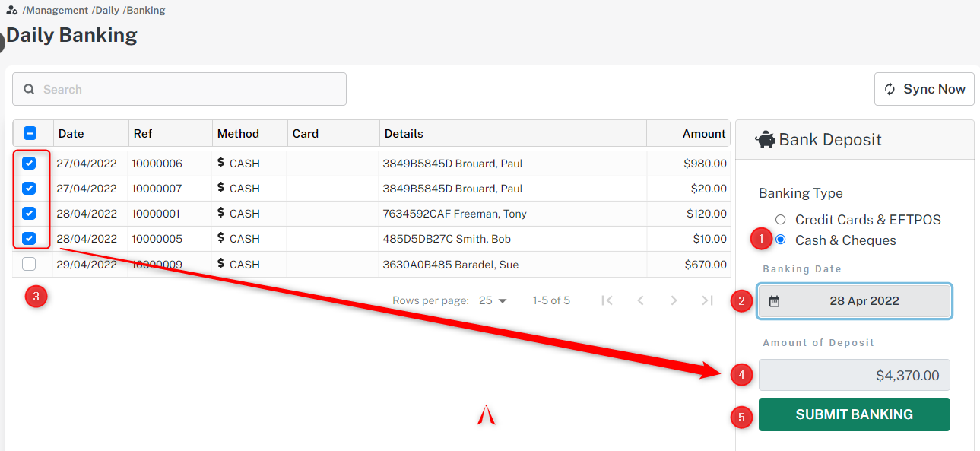Click the 1-5 of 5 pagination text
This screenshot has width=980, height=451.
pyautogui.click(x=551, y=300)
